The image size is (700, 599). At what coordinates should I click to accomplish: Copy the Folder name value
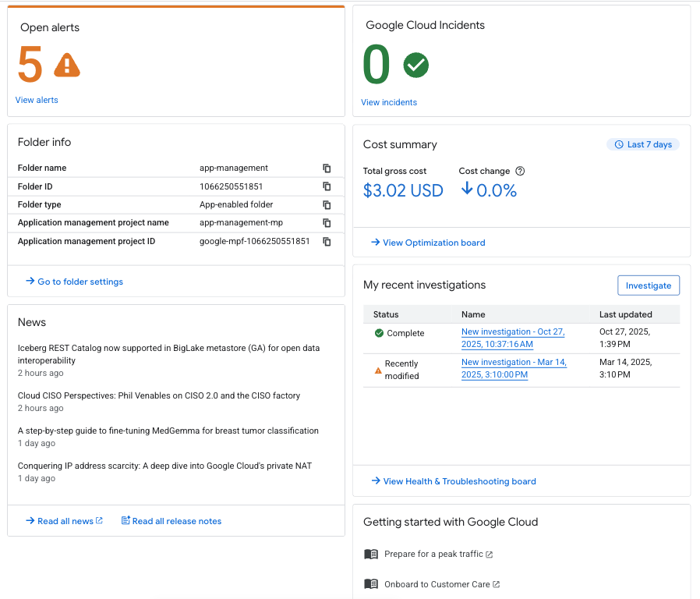327,168
